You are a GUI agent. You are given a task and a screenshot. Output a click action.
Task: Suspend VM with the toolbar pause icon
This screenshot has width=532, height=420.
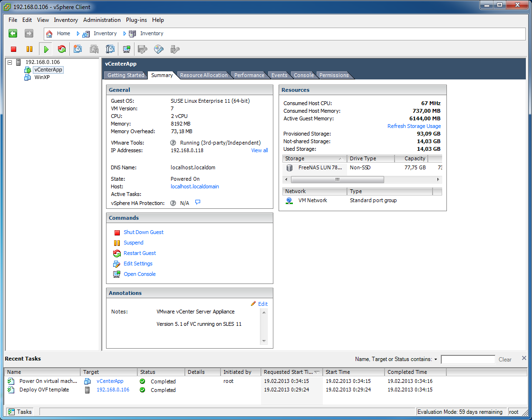point(29,49)
